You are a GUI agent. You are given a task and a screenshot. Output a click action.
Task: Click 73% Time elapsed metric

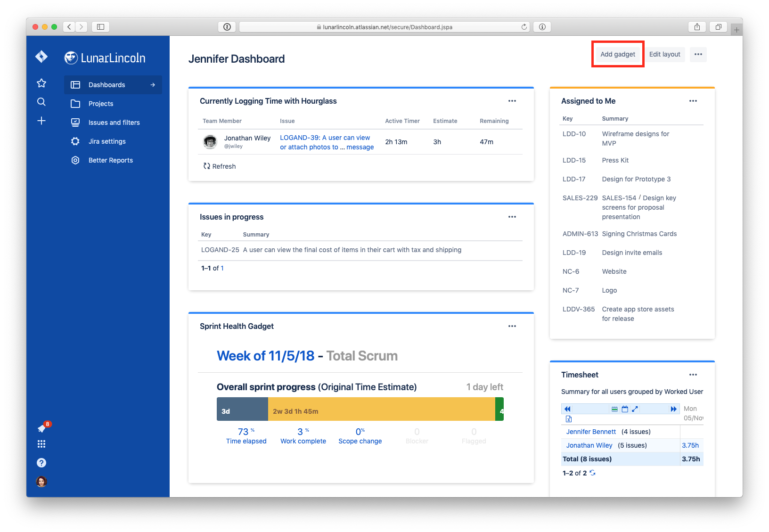pos(246,436)
